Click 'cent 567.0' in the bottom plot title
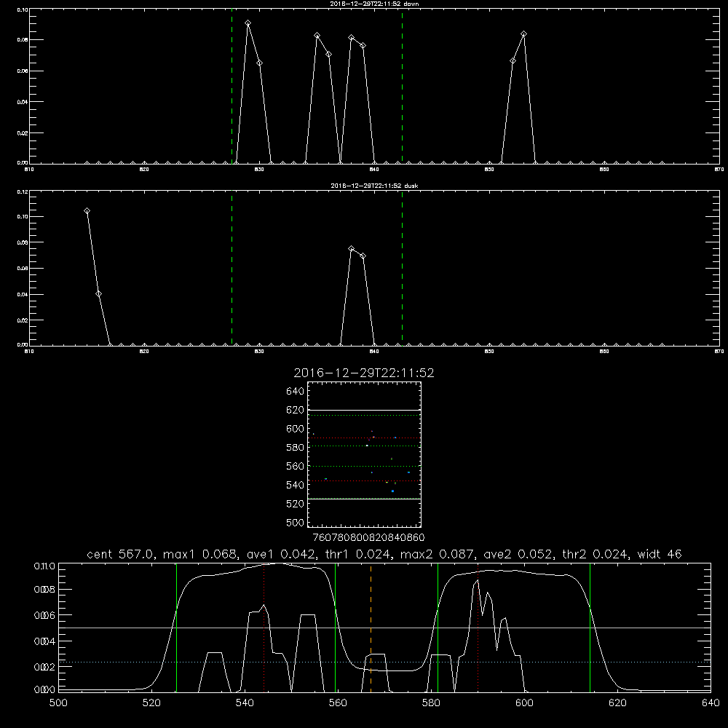 (121, 554)
